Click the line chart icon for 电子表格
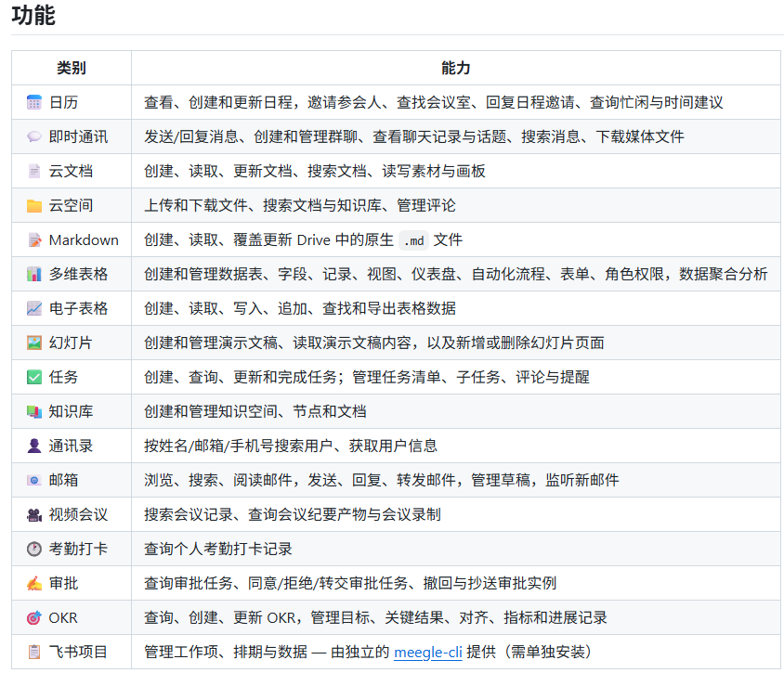The width and height of the screenshot is (784, 673). coord(34,308)
